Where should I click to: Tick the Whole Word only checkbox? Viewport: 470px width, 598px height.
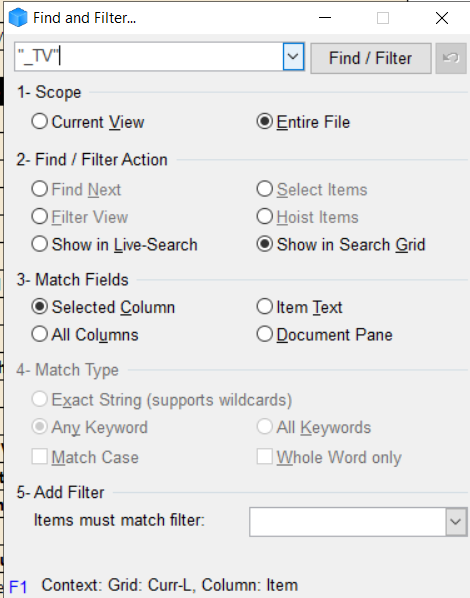click(265, 456)
